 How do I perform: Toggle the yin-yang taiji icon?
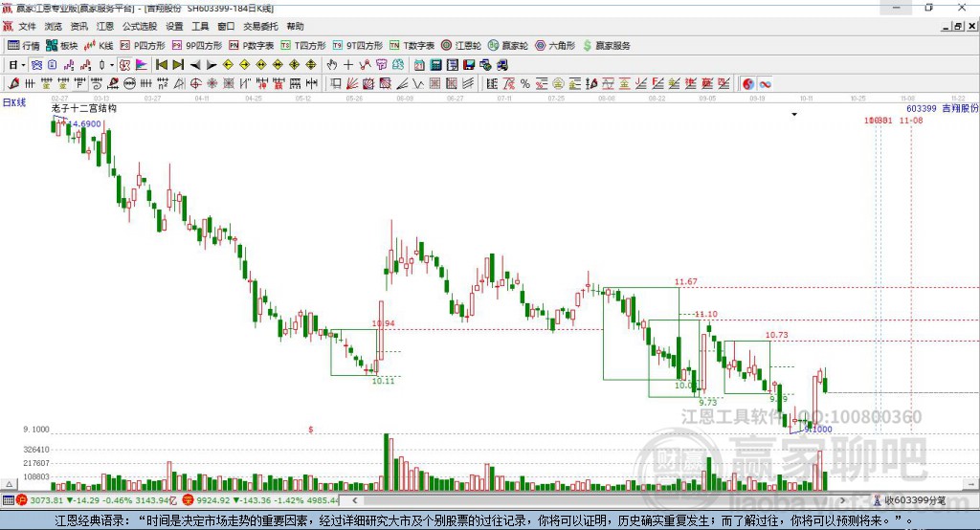[x=748, y=84]
